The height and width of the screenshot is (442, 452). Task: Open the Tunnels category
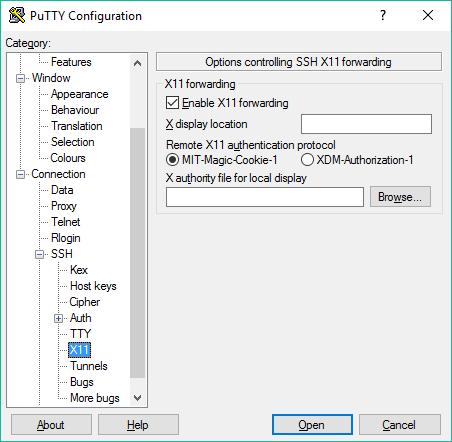[x=89, y=366]
